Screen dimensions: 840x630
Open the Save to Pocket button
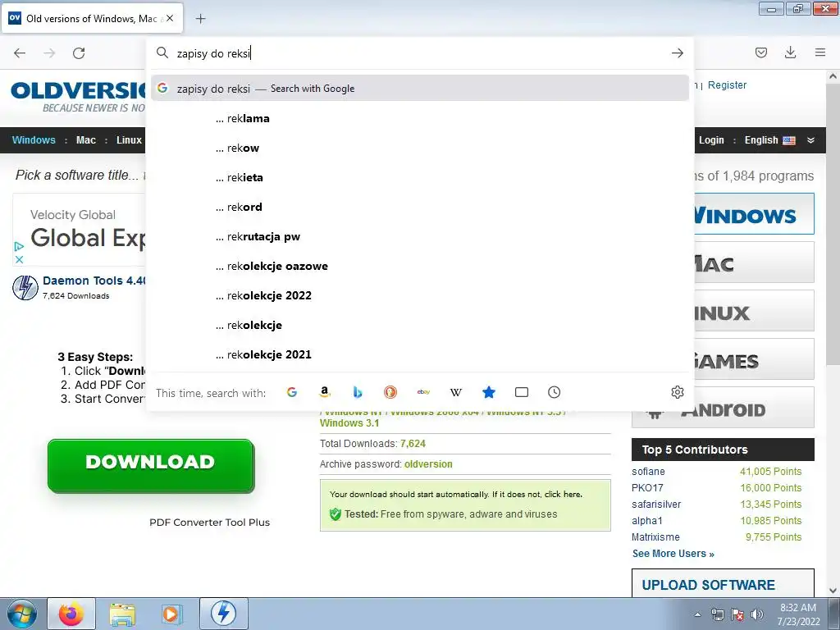click(760, 52)
